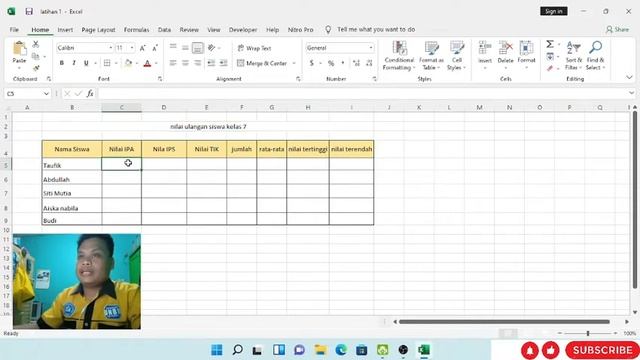The height and width of the screenshot is (360, 640).
Task: Click the Format Painter brush icon
Action: [36, 68]
